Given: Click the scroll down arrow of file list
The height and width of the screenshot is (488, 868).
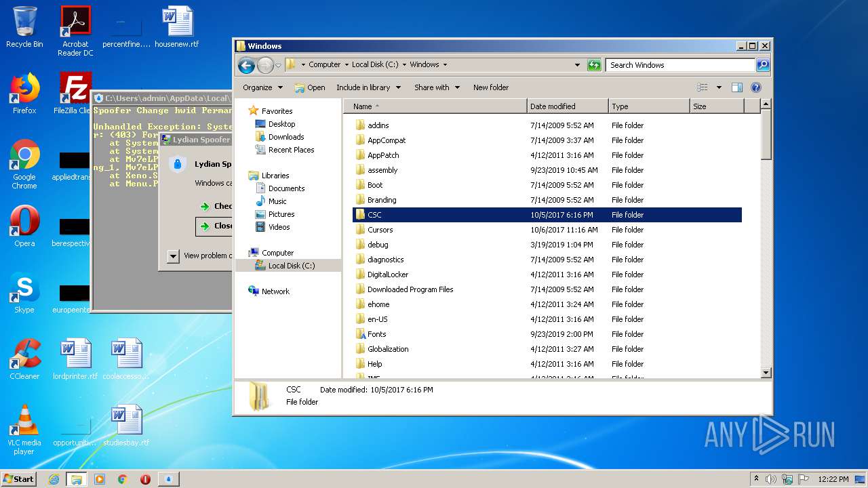Looking at the screenshot, I should point(766,372).
